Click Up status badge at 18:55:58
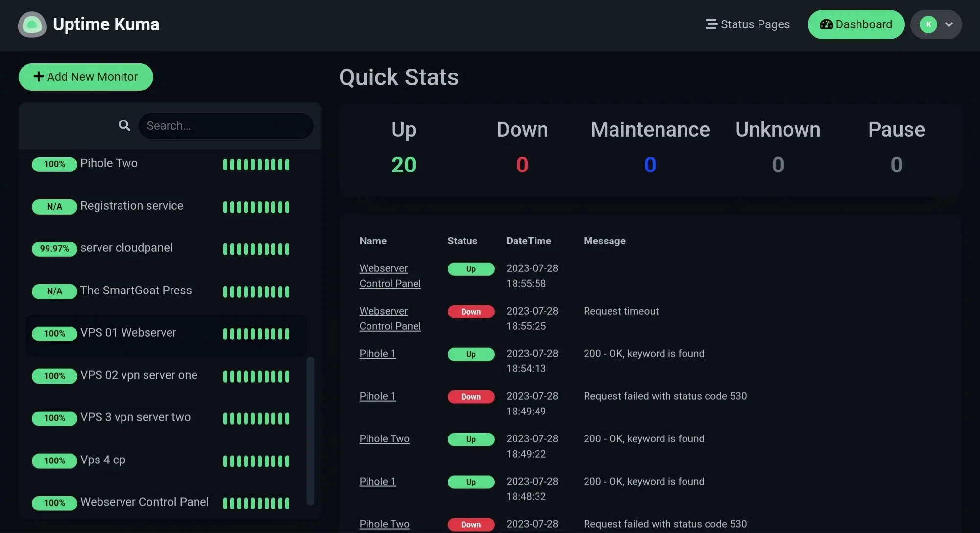 [x=471, y=269]
